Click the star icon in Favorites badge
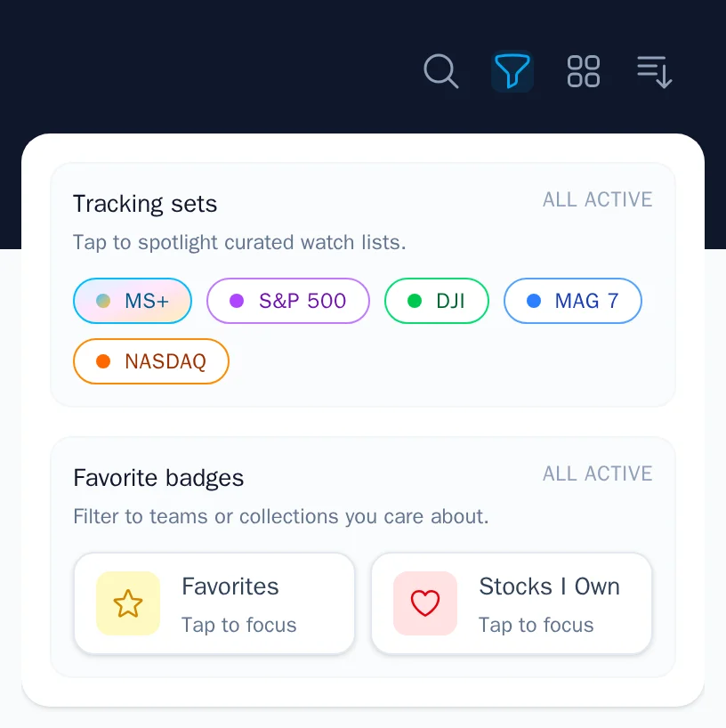Image resolution: width=726 pixels, height=728 pixels. [127, 603]
